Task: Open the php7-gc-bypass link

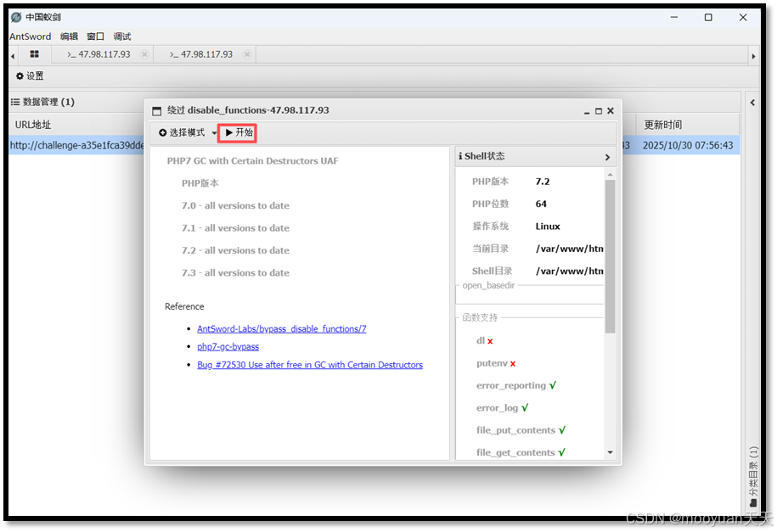Action: (228, 347)
